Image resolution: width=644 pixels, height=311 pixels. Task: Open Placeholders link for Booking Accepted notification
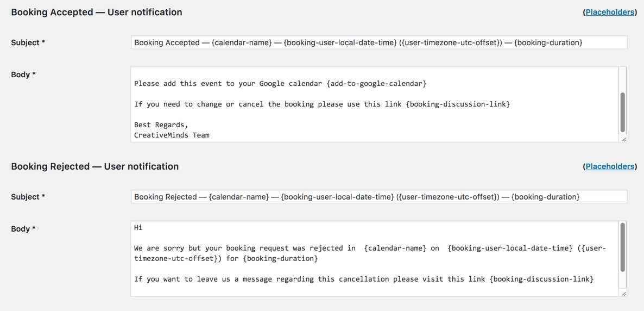point(610,12)
